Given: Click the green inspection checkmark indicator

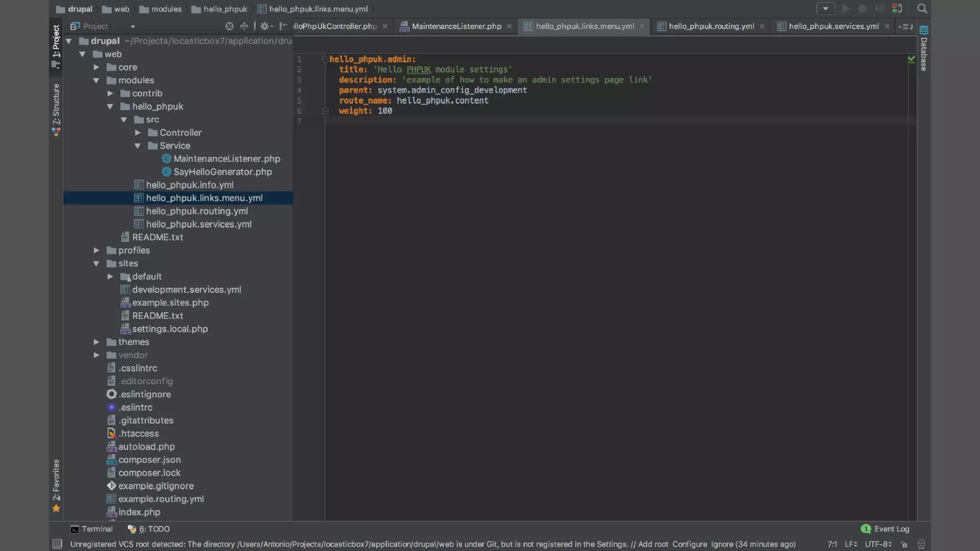Looking at the screenshot, I should point(911,59).
